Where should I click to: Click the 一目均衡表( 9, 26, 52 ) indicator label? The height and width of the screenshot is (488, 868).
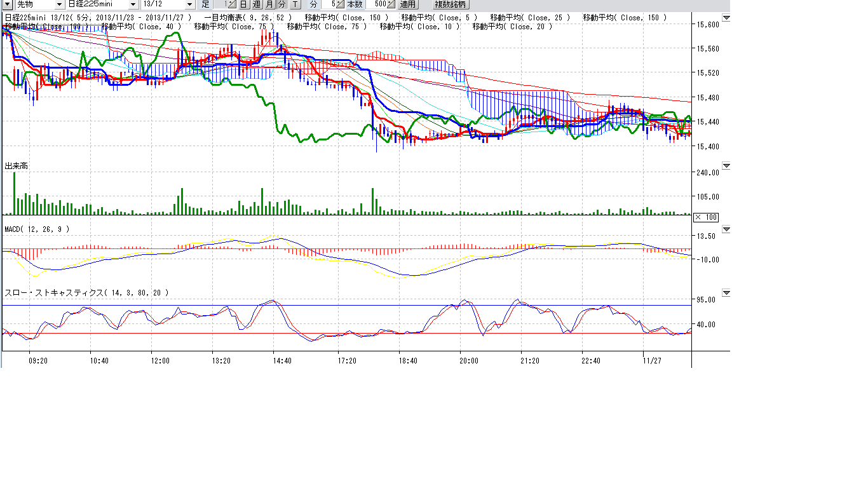248,18
